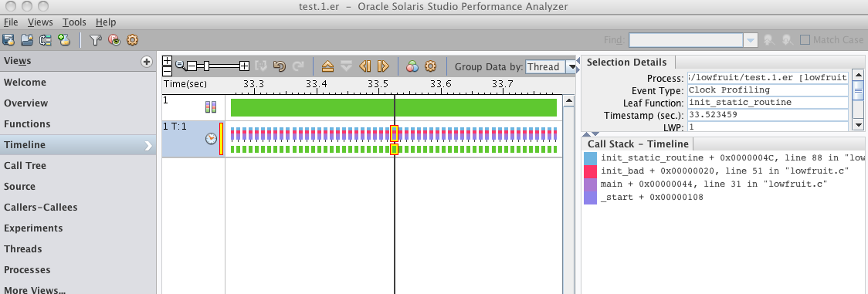Click the pink init_bad color swatch
868x294 pixels.
[x=590, y=171]
